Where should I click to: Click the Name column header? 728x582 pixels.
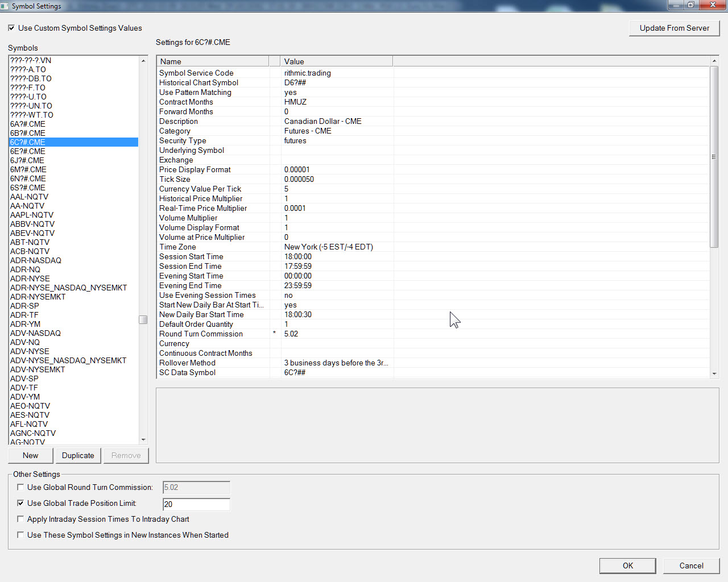(213, 61)
